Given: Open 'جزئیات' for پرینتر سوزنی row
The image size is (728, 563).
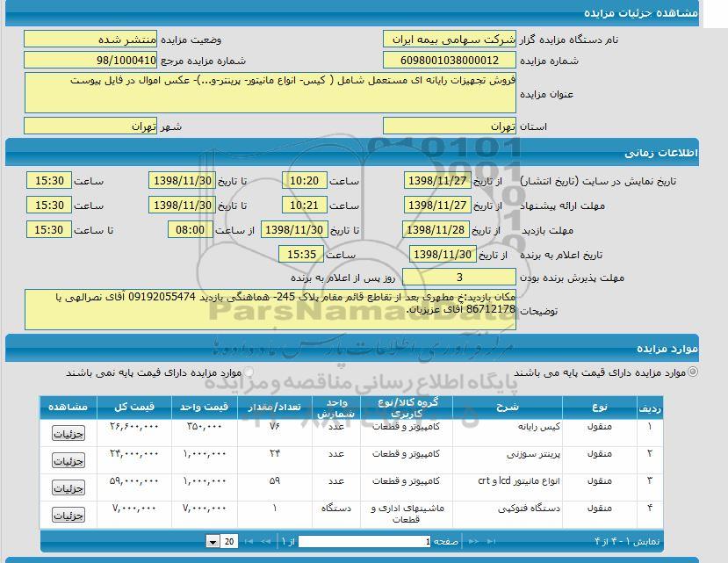Looking at the screenshot, I should click(68, 461).
